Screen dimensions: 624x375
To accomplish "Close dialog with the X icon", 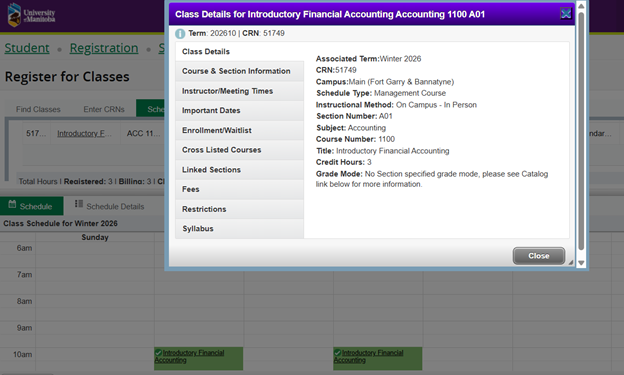I will click(x=566, y=14).
